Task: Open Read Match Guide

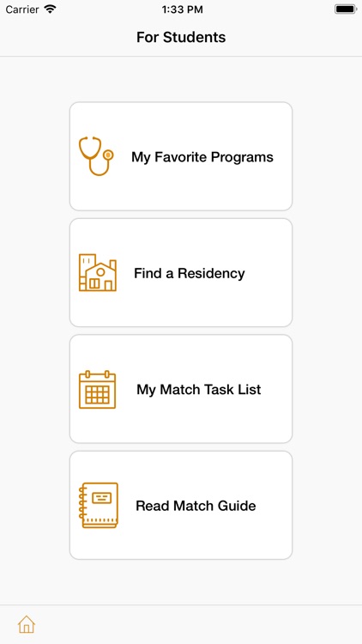Action: (x=181, y=505)
